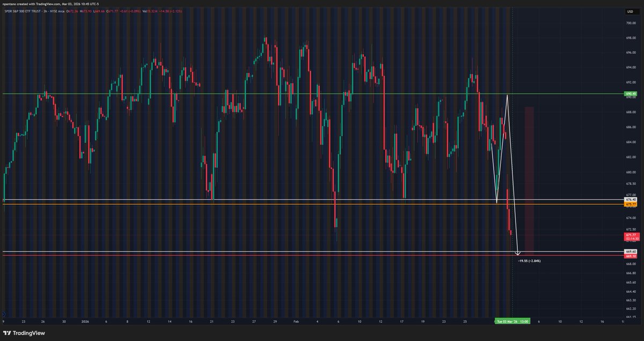Image resolution: width=644 pixels, height=341 pixels.
Task: Click the 27 label on the time axis
Action: click(254, 322)
